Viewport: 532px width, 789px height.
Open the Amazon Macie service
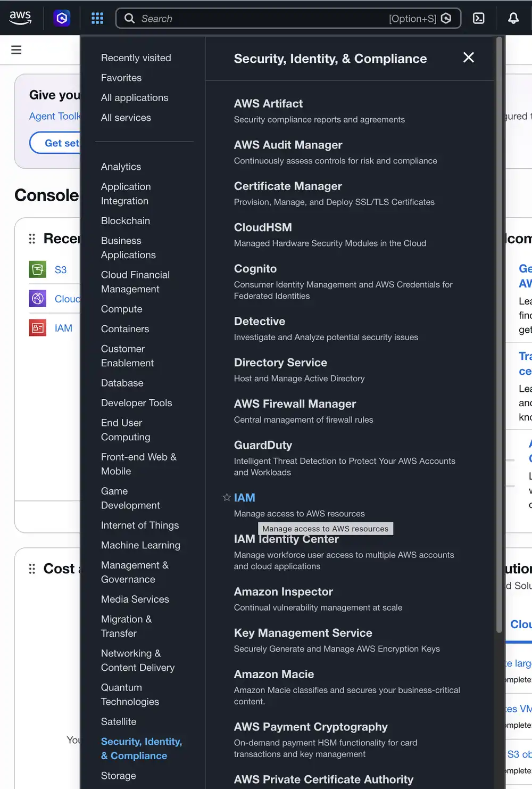click(x=274, y=675)
